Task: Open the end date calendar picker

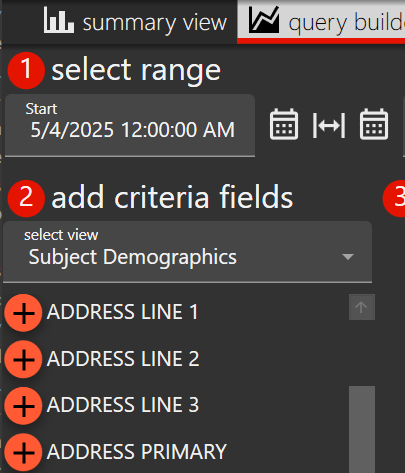Action: (374, 124)
